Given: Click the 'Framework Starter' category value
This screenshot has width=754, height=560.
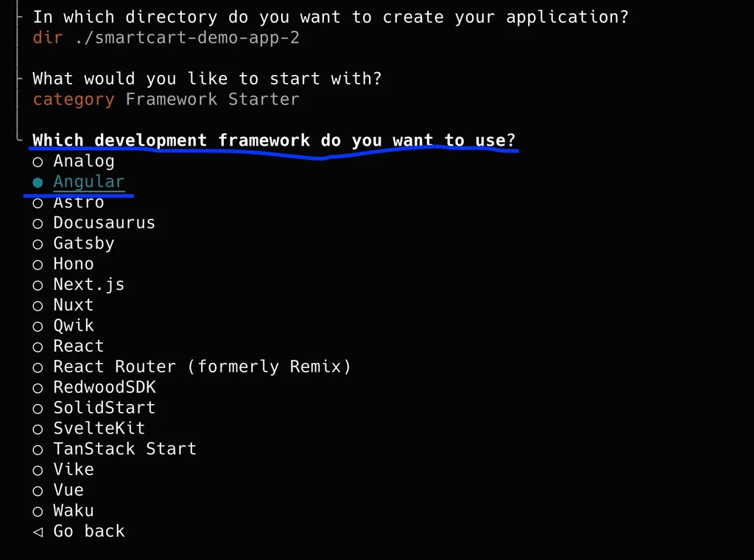Looking at the screenshot, I should (x=213, y=99).
